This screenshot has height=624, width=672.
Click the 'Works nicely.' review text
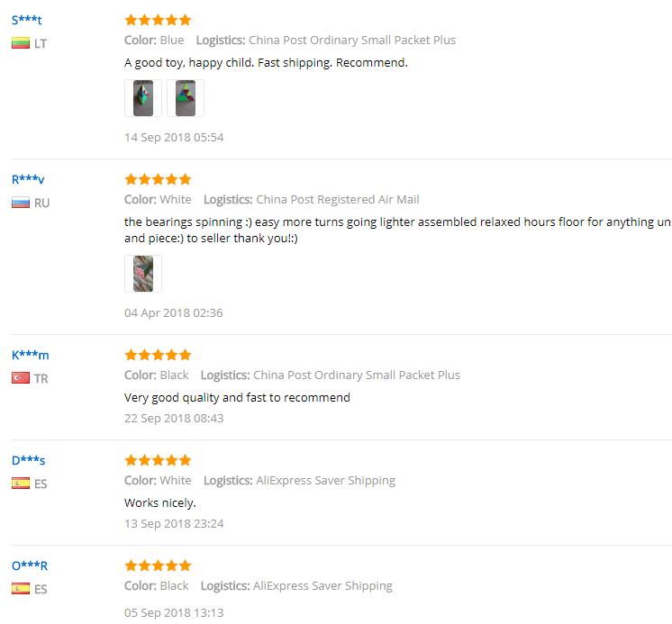point(159,502)
